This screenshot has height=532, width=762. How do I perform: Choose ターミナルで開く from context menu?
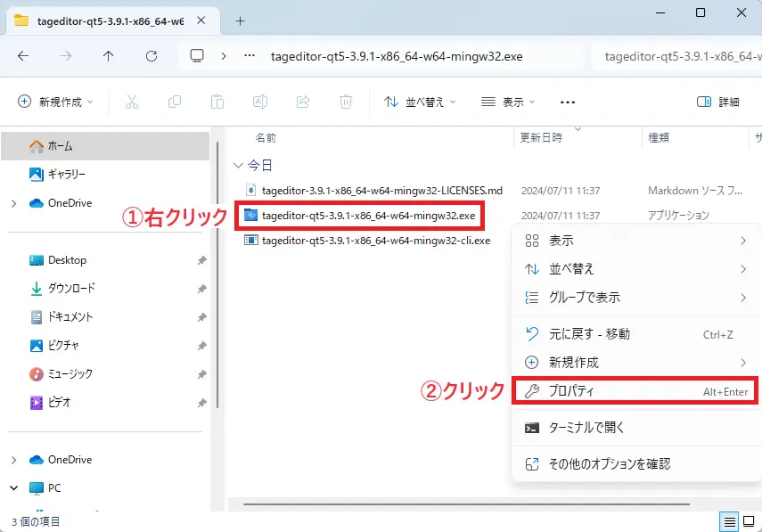point(586,428)
